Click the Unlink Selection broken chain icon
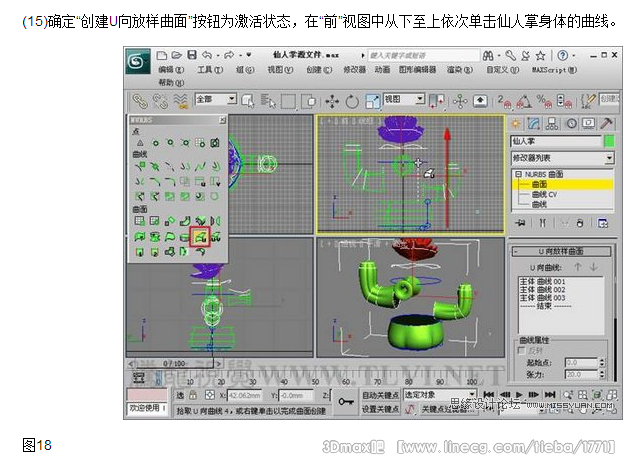The image size is (644, 464). point(160,101)
